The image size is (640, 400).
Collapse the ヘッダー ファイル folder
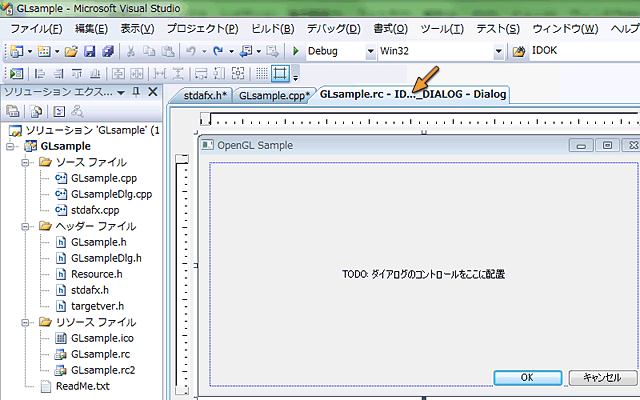click(25, 226)
